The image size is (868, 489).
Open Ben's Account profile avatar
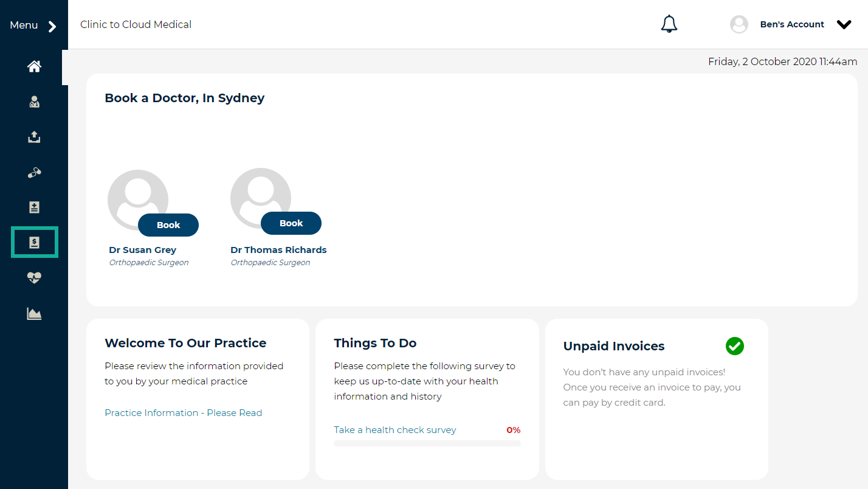point(739,24)
